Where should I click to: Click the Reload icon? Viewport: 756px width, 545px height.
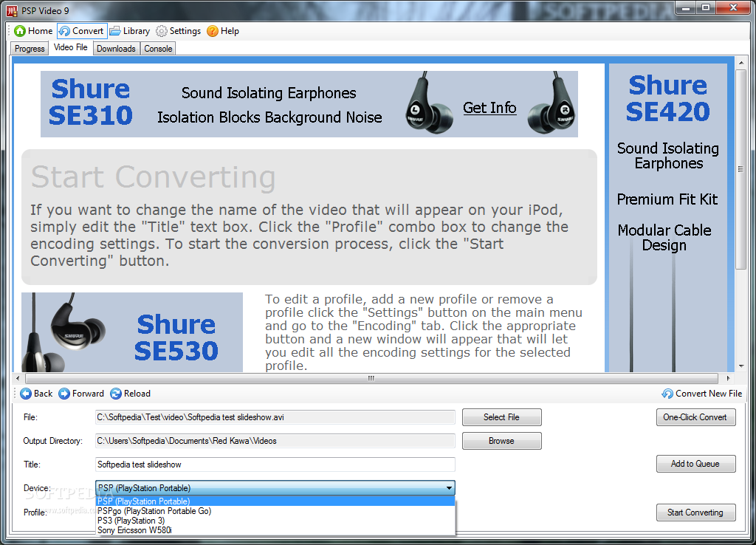click(x=116, y=394)
